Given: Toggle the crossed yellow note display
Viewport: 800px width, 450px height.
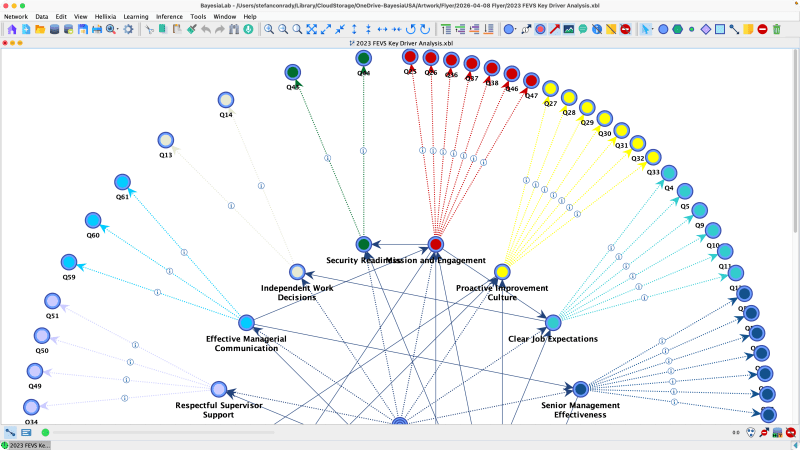Looking at the screenshot, I should click(x=611, y=30).
